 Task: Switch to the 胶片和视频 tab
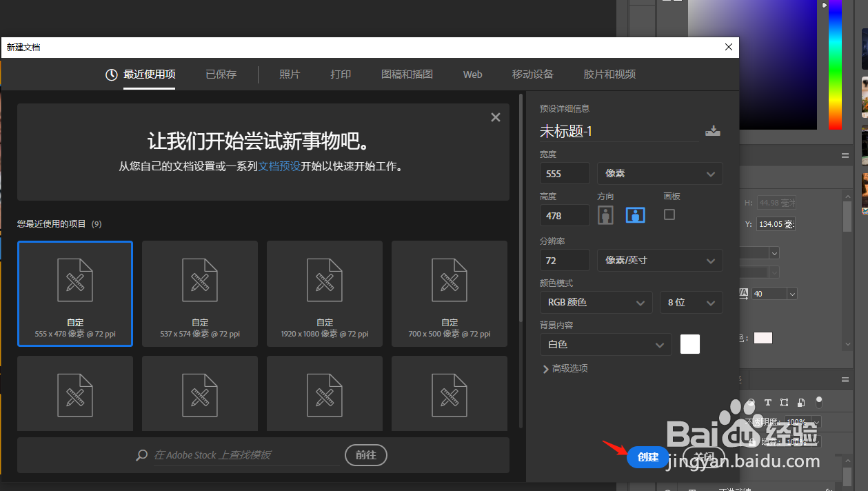(x=609, y=74)
